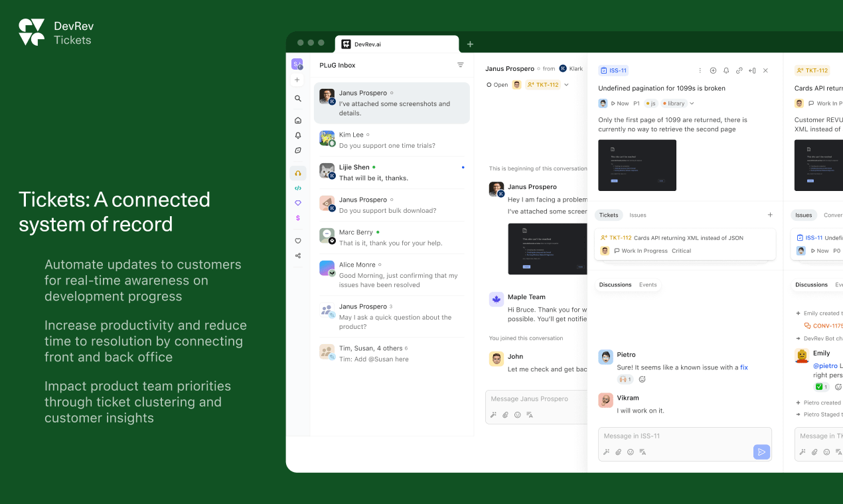Switch to Events tab in ISS-11 panel
The width and height of the screenshot is (843, 504).
click(648, 284)
